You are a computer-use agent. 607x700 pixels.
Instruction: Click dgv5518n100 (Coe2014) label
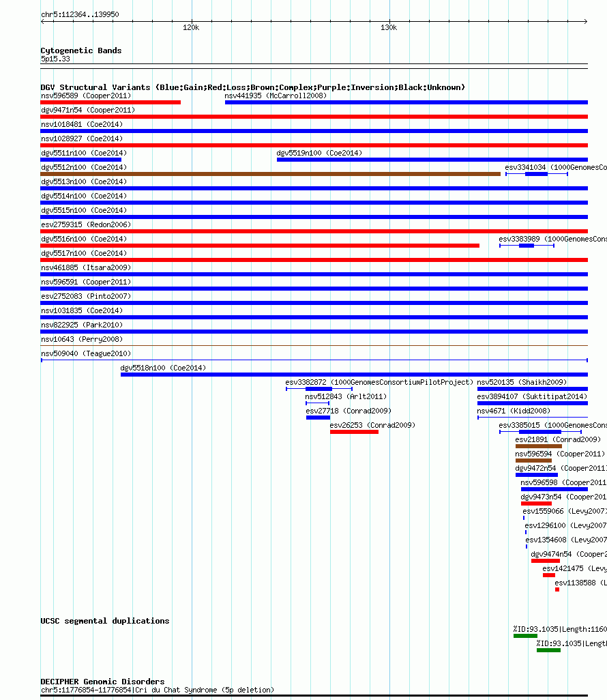point(163,368)
